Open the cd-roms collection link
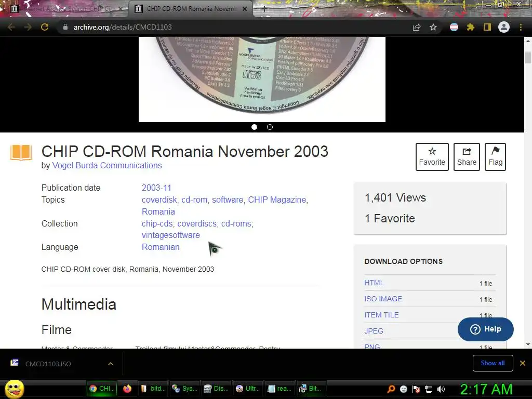 236,223
